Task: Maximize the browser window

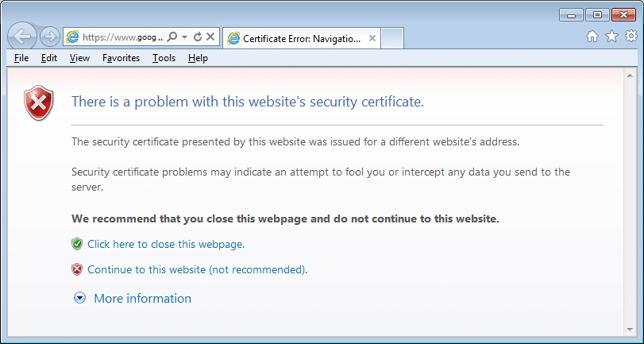Action: (x=597, y=15)
